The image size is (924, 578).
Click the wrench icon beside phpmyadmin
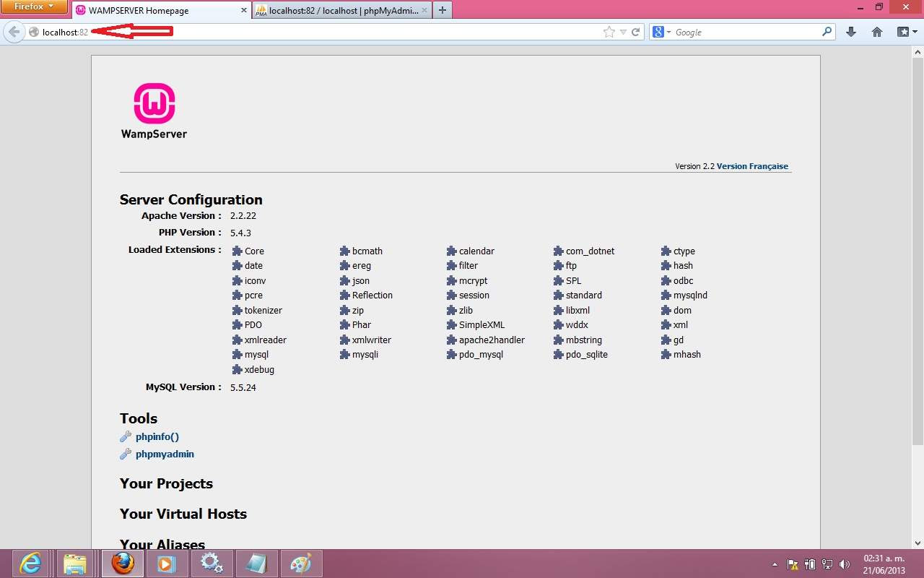(126, 454)
